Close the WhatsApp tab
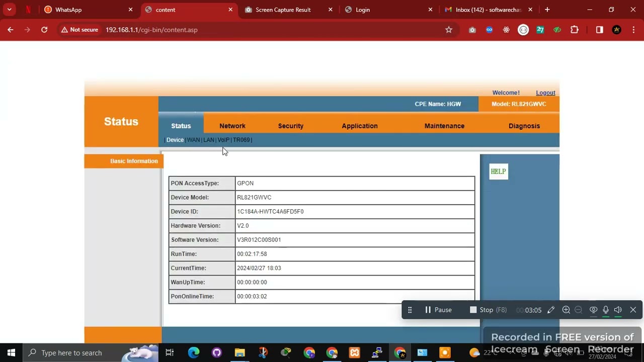This screenshot has height=362, width=644. pos(131,10)
